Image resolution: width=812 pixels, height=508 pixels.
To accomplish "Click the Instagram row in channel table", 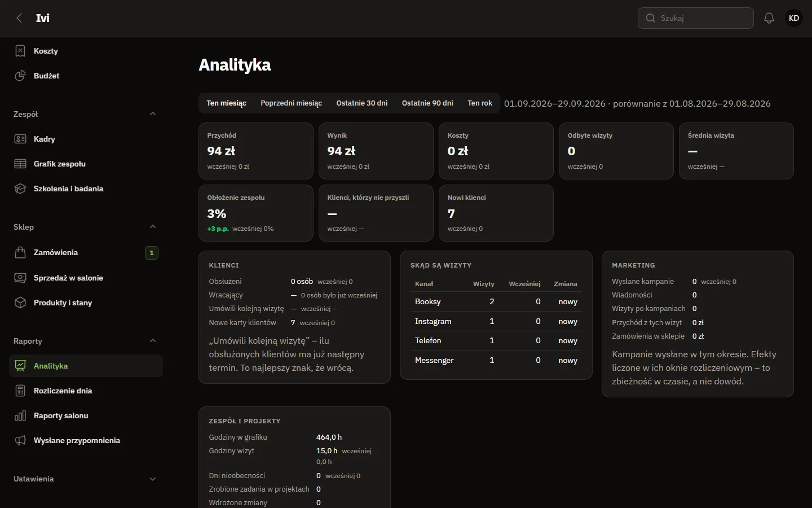I will pos(496,321).
